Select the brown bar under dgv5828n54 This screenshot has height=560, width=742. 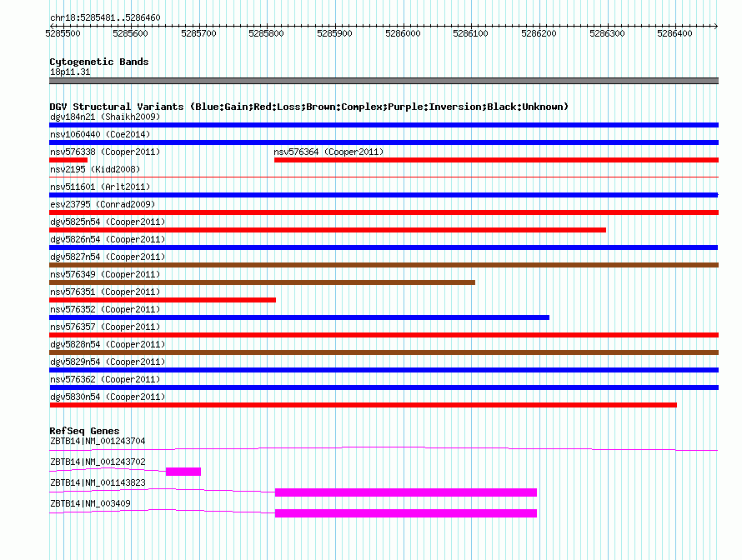(x=384, y=352)
